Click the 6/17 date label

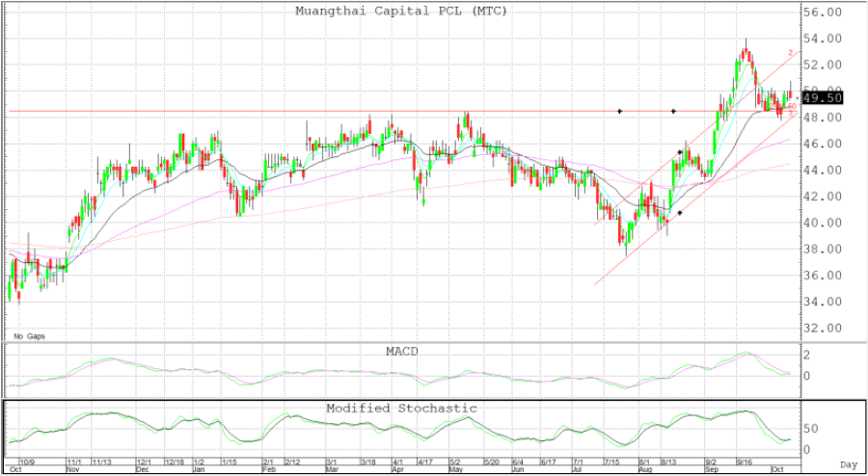[x=548, y=461]
